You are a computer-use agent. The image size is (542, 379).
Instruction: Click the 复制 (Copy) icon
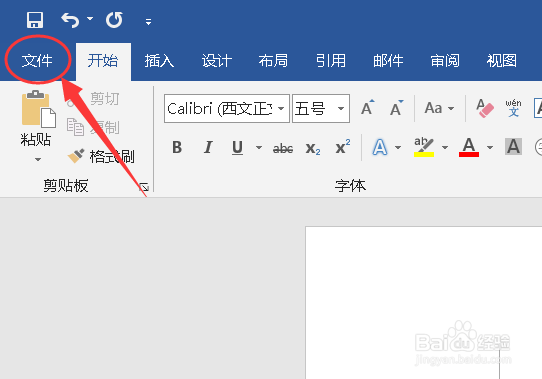click(75, 127)
